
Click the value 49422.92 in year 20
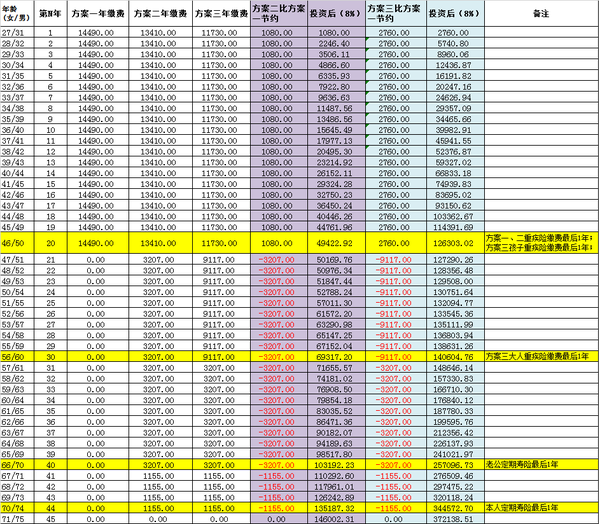[x=336, y=243]
